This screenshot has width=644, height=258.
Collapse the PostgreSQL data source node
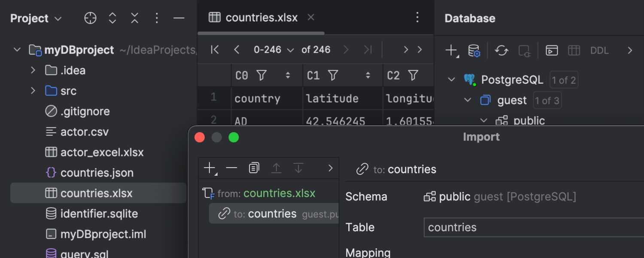[x=451, y=80]
